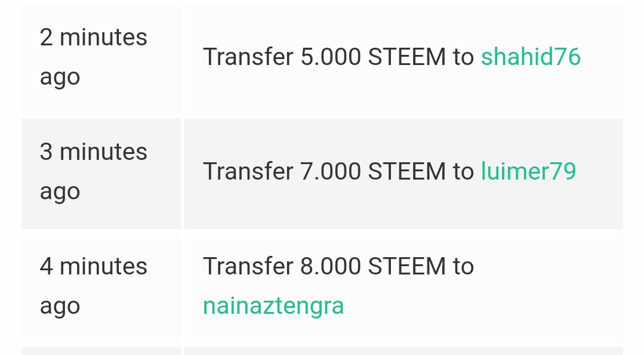The image size is (644, 355).
Task: Click the word "Transfer" in the nainaztengra row
Action: coord(248,267)
